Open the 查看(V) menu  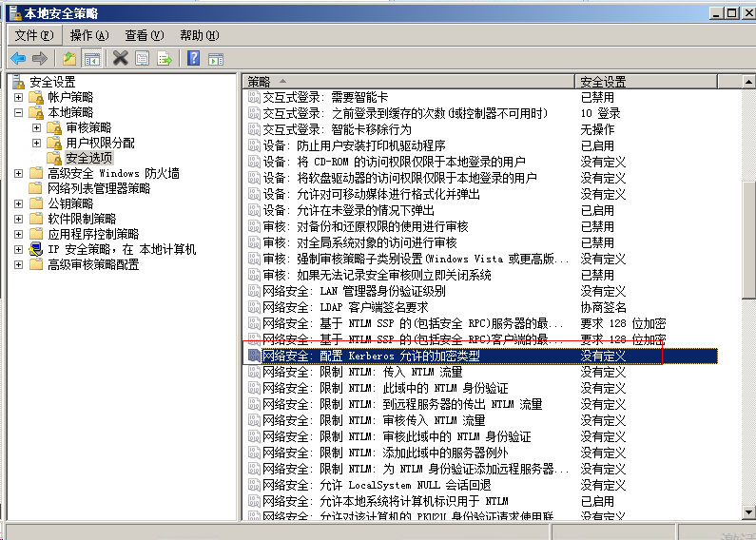click(145, 35)
